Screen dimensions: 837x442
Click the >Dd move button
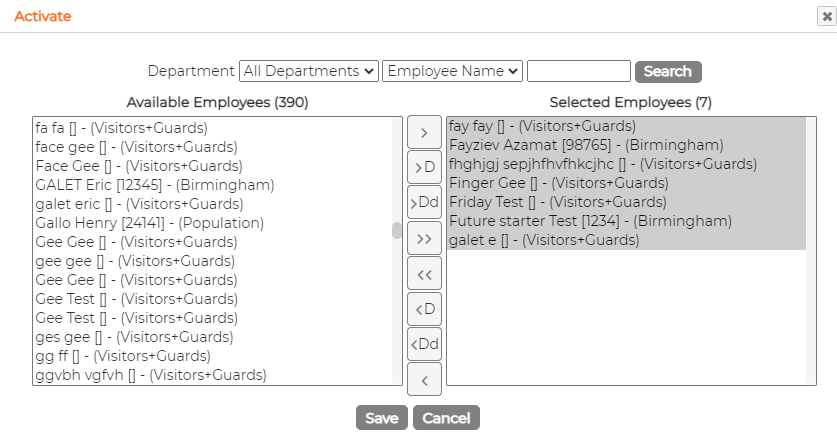click(424, 203)
